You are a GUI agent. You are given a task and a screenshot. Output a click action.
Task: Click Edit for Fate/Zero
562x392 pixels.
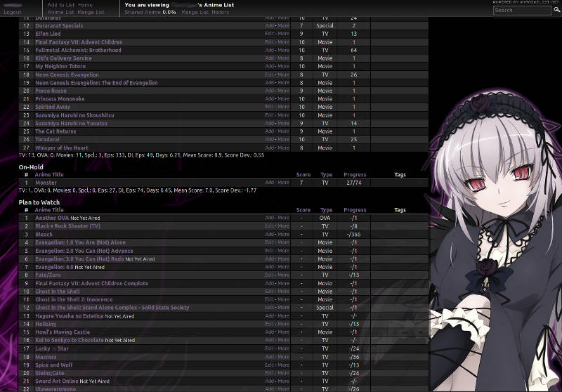270,275
